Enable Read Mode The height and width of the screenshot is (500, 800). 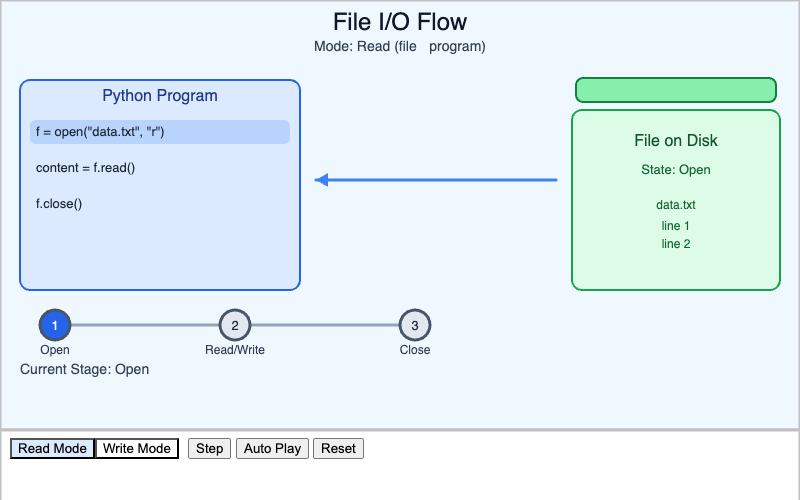coord(52,448)
